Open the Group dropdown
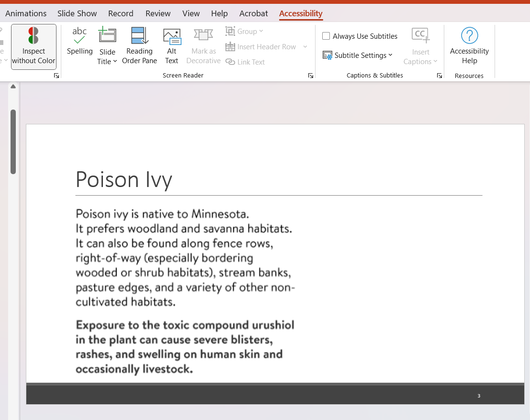 [244, 32]
